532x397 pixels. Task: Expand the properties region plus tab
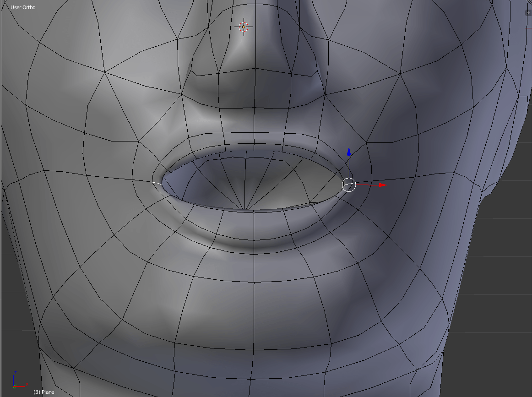528,13
